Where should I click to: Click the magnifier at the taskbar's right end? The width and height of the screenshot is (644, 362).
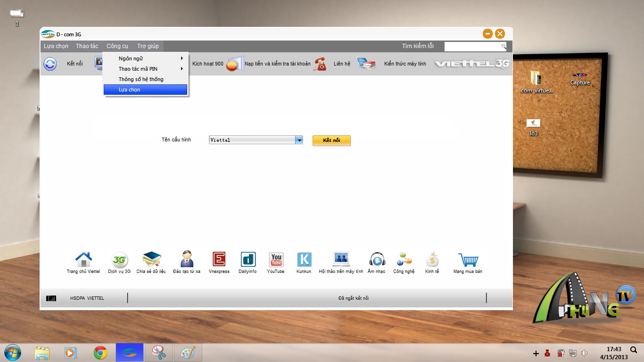[634, 350]
